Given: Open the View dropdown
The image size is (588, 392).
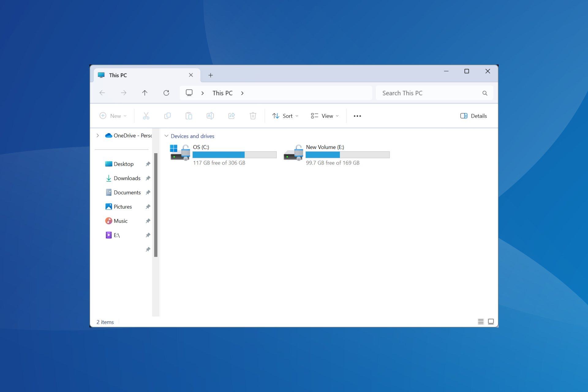Looking at the screenshot, I should [x=325, y=116].
